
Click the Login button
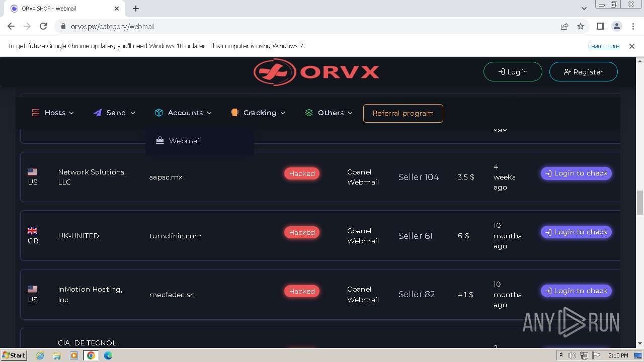pyautogui.click(x=513, y=72)
